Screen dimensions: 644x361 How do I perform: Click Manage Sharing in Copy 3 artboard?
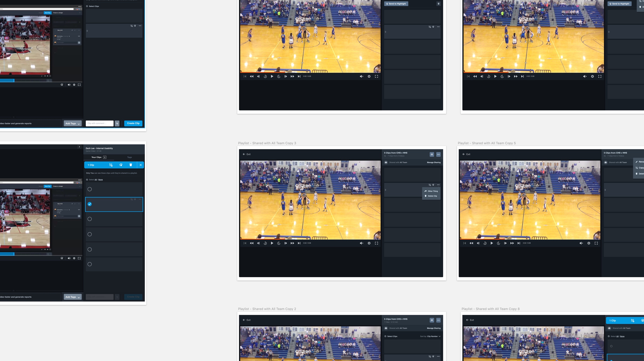434,162
